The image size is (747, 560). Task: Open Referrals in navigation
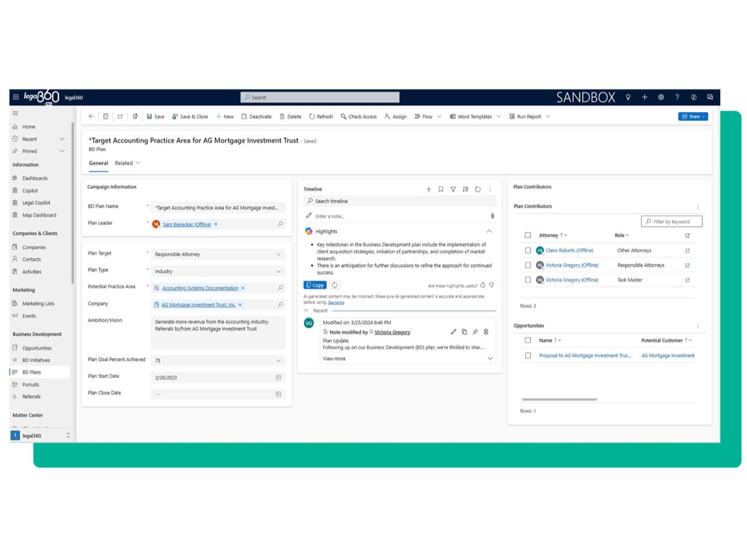[x=31, y=396]
